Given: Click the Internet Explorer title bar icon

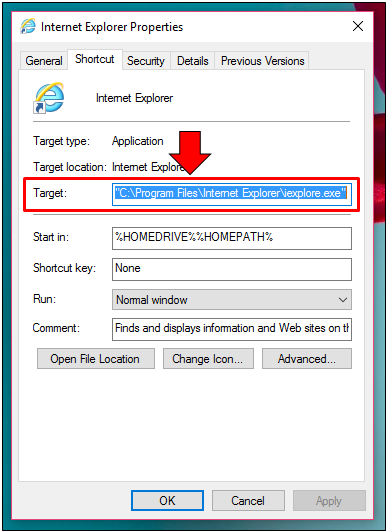Looking at the screenshot, I should (x=27, y=26).
